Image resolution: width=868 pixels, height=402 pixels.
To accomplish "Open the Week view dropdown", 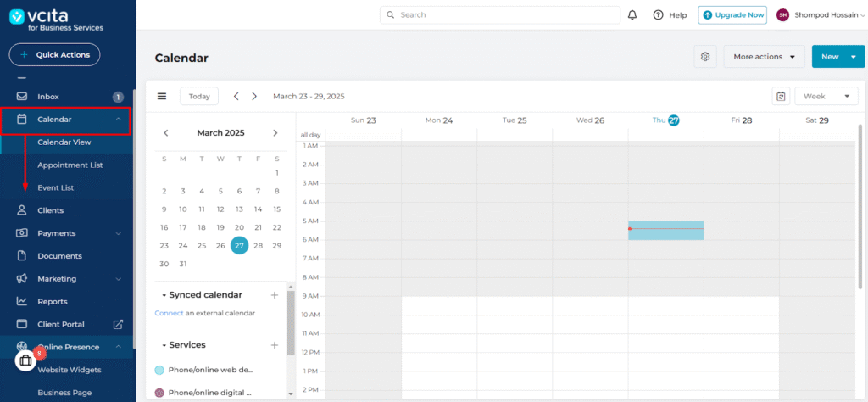I will coord(826,96).
